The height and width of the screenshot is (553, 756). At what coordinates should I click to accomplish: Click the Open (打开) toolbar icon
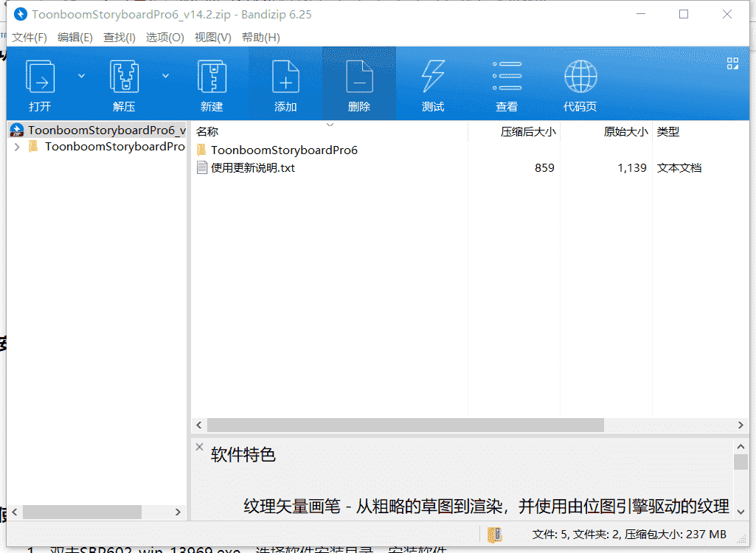[40, 77]
